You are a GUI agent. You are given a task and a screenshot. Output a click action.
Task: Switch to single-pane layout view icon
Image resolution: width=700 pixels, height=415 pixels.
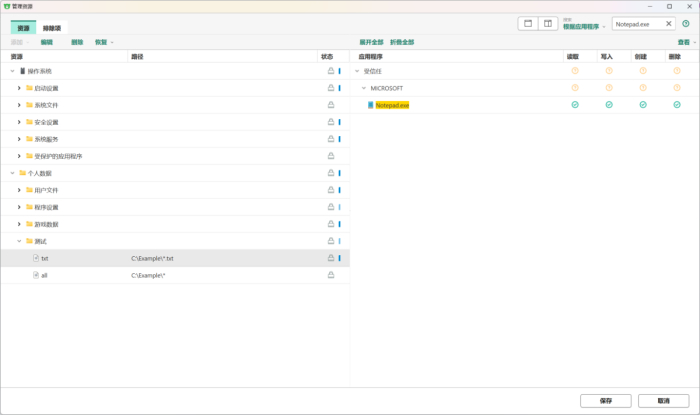click(528, 23)
